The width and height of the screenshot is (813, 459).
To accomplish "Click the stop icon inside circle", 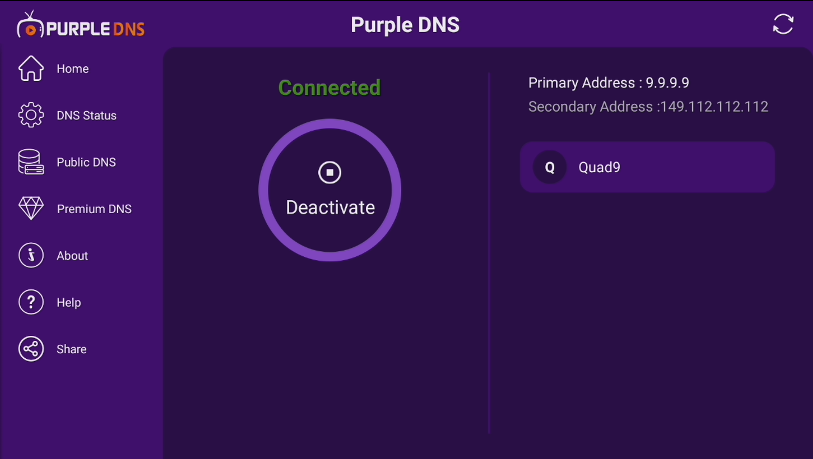I will tap(330, 172).
